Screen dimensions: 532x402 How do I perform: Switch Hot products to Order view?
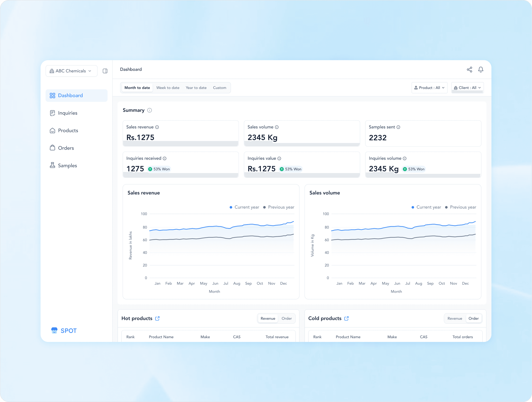286,318
